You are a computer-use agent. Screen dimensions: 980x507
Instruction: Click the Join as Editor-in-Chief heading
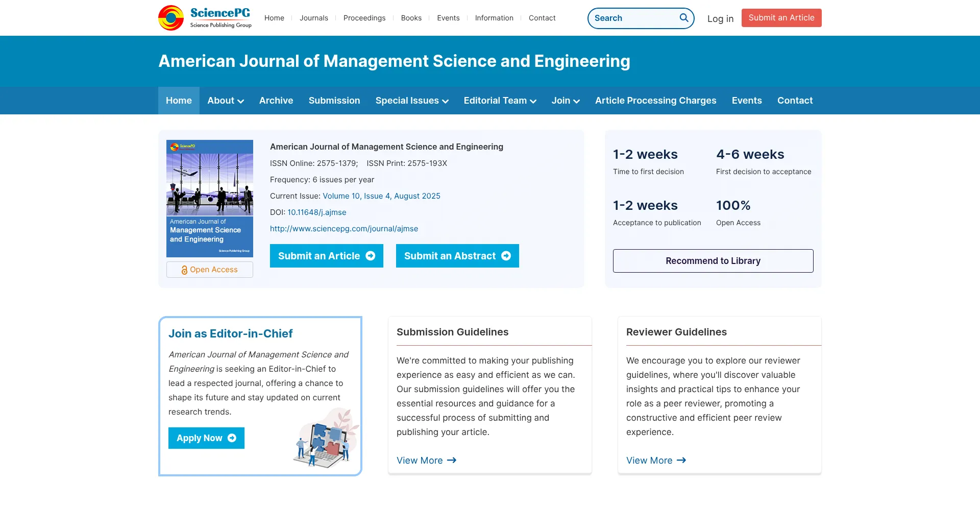pyautogui.click(x=231, y=333)
